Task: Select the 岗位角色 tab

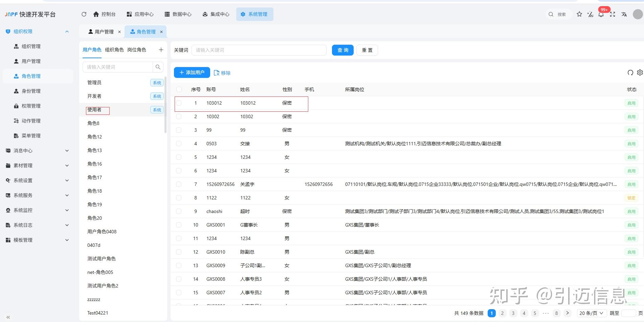Action: [137, 50]
